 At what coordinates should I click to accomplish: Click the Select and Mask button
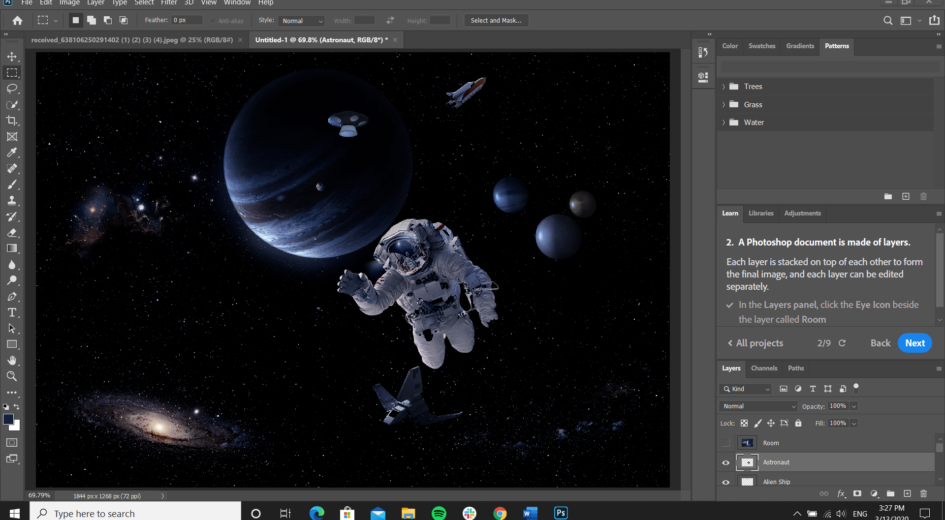click(x=496, y=20)
